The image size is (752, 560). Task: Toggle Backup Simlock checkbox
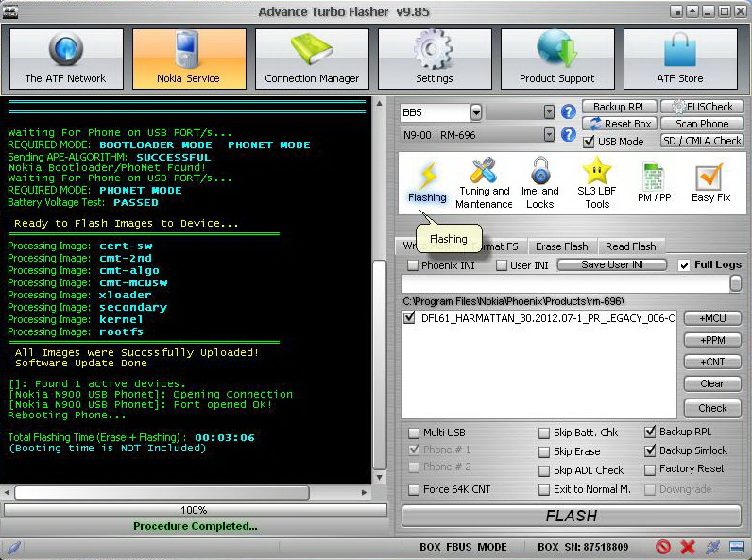(650, 450)
